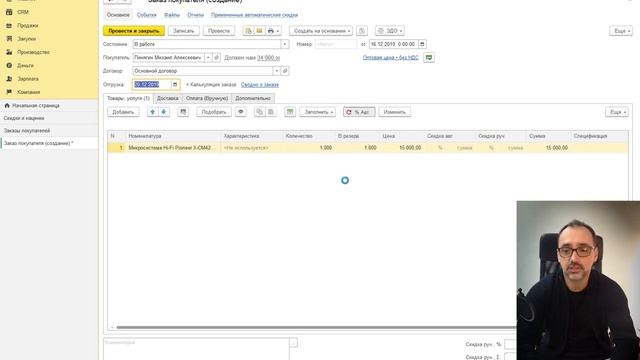
Task: Expand the print options dropdown arrow
Action: click(278, 31)
